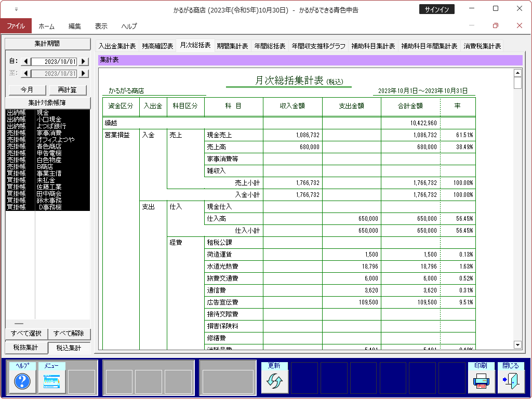Click the 自 date field showing 2023/10/01
Viewport: 532px width, 399px height.
tap(54, 61)
